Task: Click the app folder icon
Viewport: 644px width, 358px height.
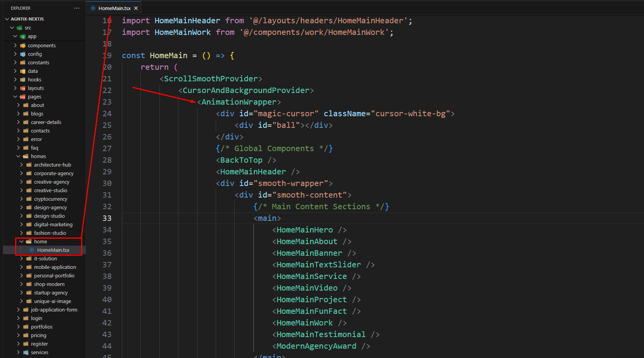Action: tap(23, 36)
